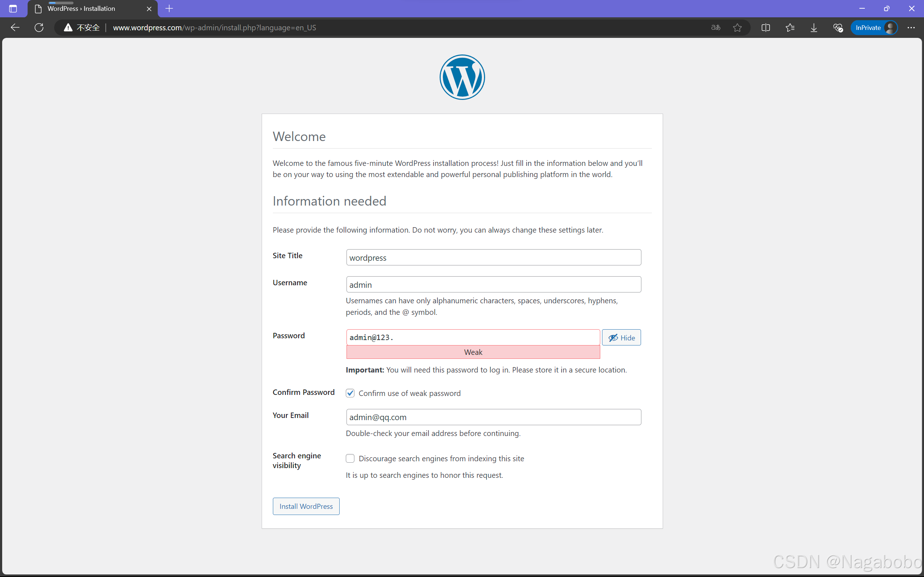Open Settings and more ellipsis menu
This screenshot has width=924, height=577.
pyautogui.click(x=911, y=27)
